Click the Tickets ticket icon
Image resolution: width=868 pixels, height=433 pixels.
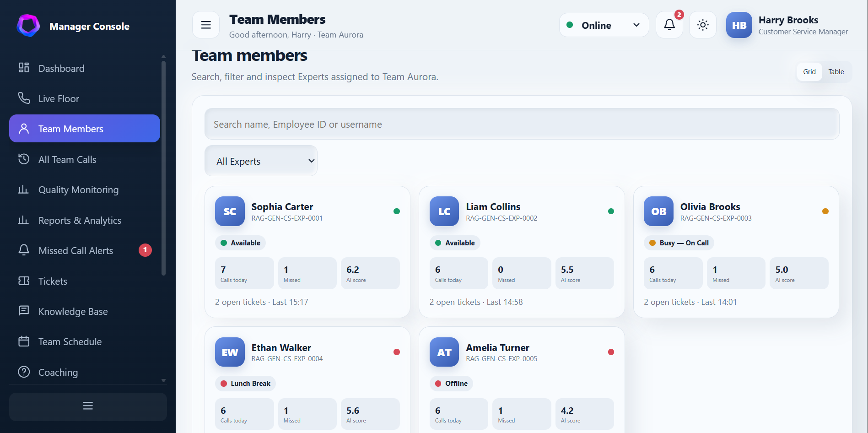[x=24, y=281]
